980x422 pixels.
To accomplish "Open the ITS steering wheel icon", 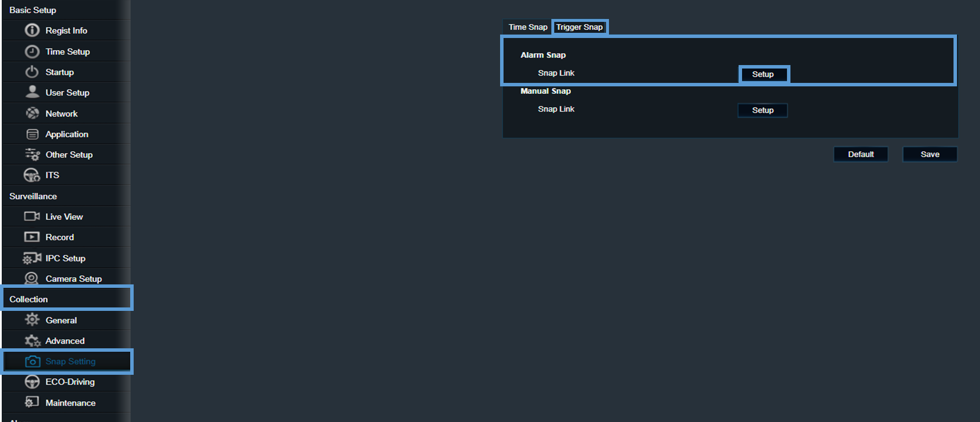I will tap(32, 175).
